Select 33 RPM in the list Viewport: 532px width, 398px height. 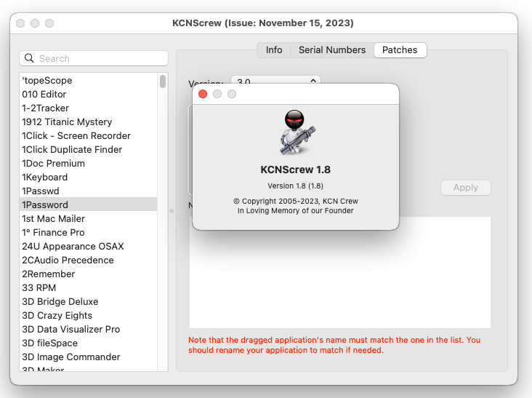(88, 288)
